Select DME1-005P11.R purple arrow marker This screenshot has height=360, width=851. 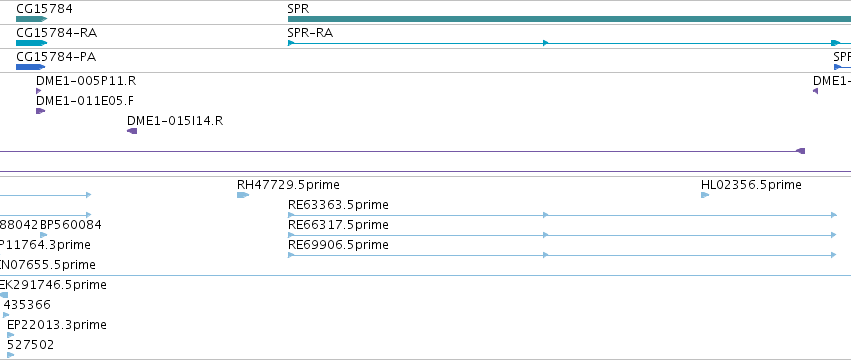click(39, 91)
